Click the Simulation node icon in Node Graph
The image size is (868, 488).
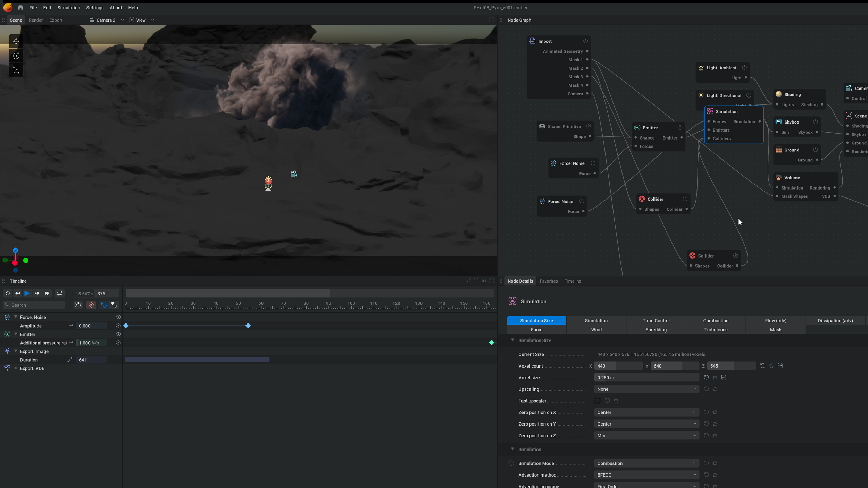tap(710, 111)
